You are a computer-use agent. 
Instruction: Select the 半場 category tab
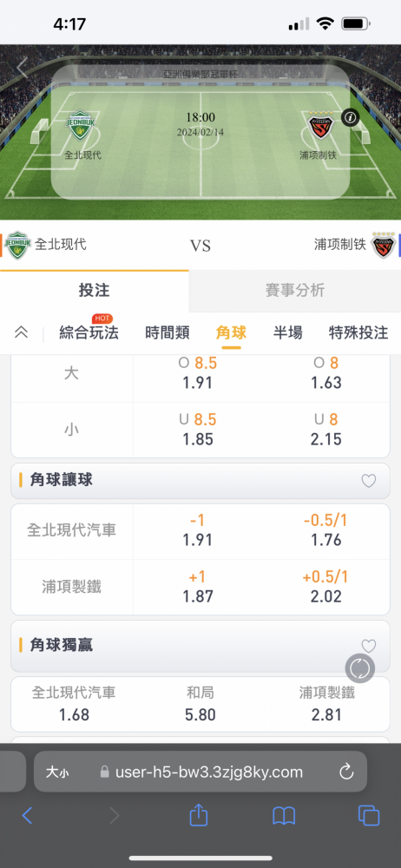[288, 332]
